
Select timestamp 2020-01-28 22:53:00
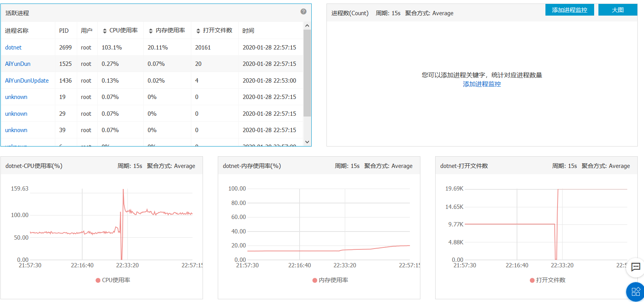pyautogui.click(x=269, y=81)
